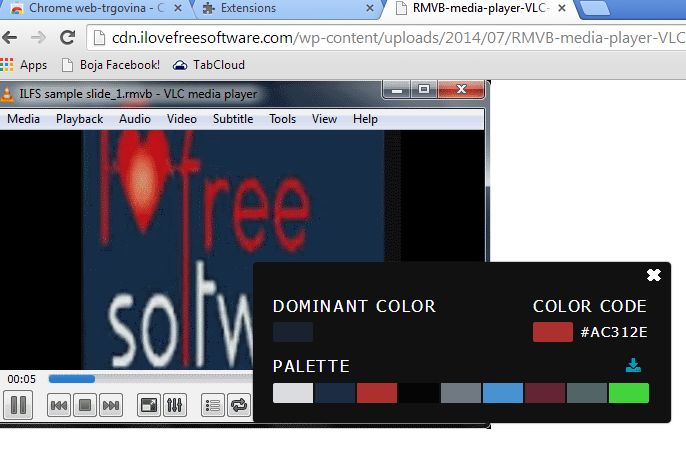Reload the current page
Image resolution: width=686 pixels, height=450 pixels.
point(67,38)
